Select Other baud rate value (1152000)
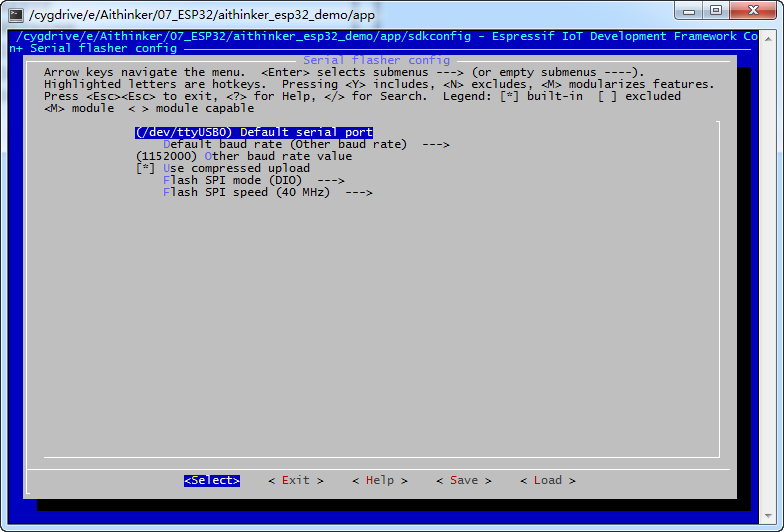784x532 pixels. tap(244, 156)
